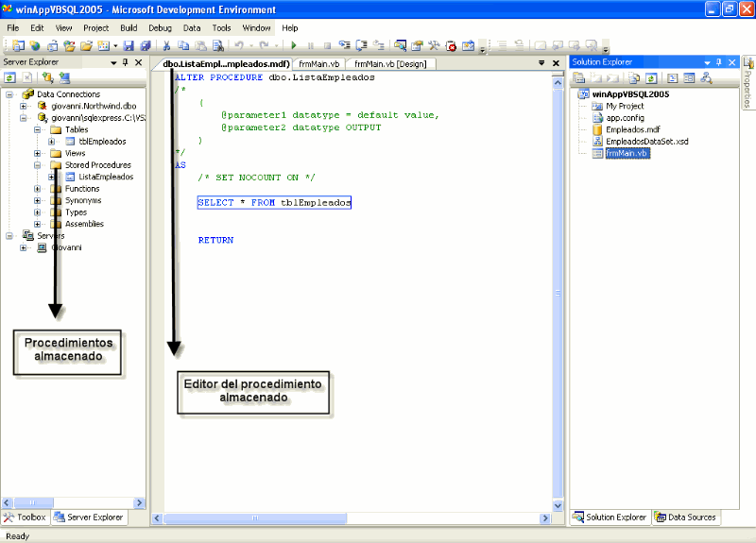The width and height of the screenshot is (756, 543).
Task: Open the Server Explorer window position dropdown
Action: tap(113, 62)
